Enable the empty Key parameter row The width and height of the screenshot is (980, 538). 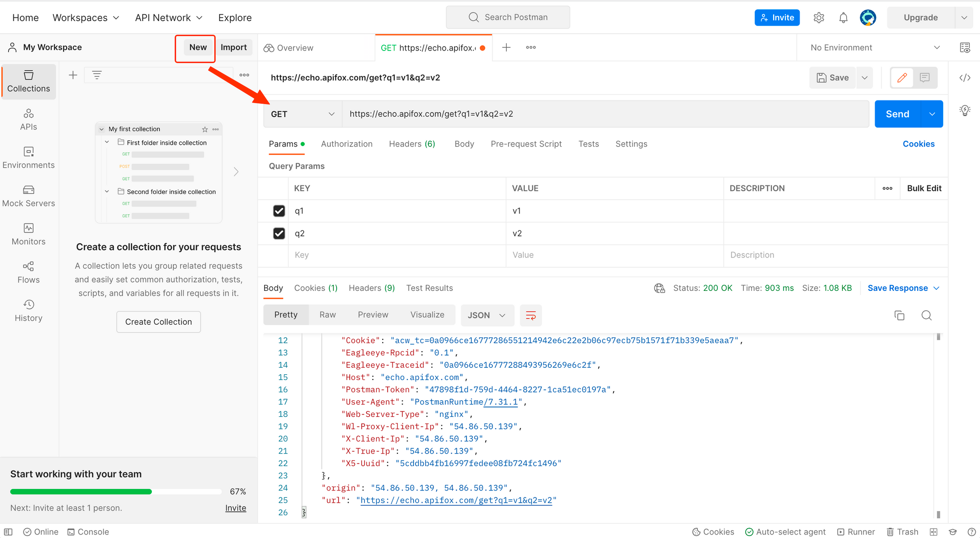point(279,255)
